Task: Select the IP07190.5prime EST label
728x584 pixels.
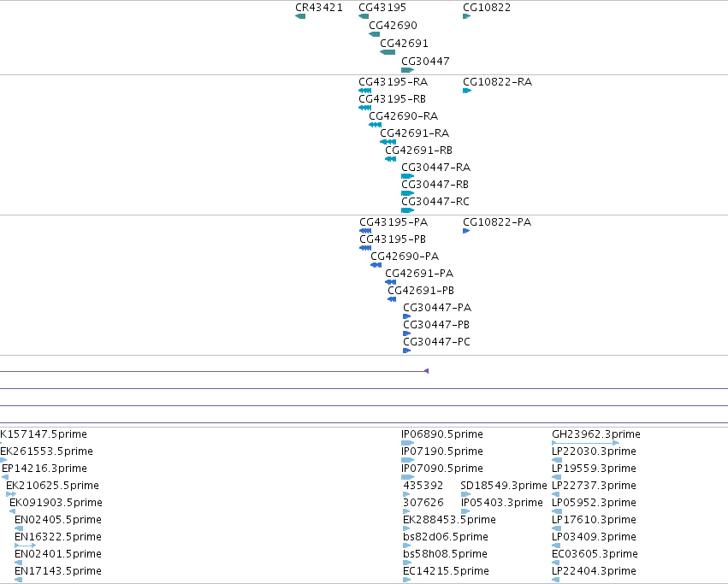Action: pyautogui.click(x=442, y=451)
